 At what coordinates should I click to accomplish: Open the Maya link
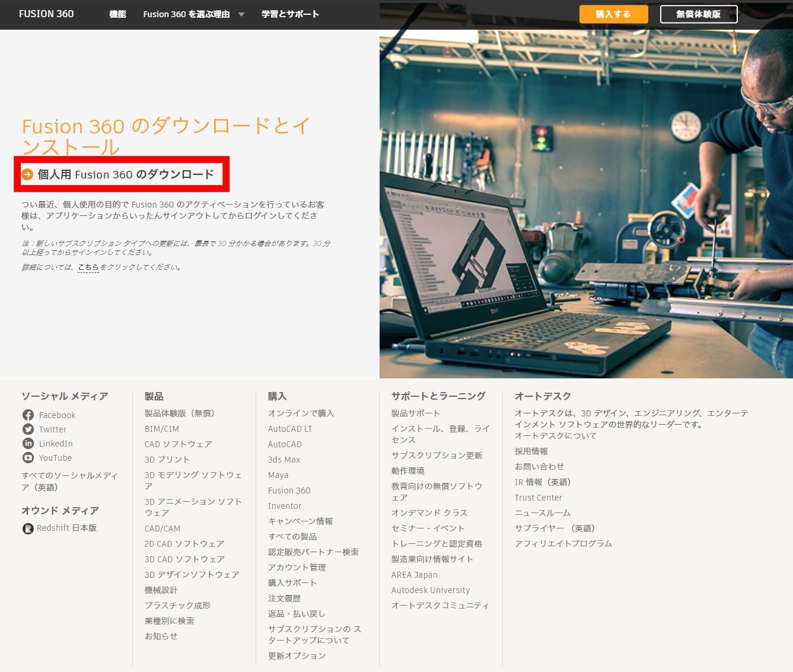[278, 475]
